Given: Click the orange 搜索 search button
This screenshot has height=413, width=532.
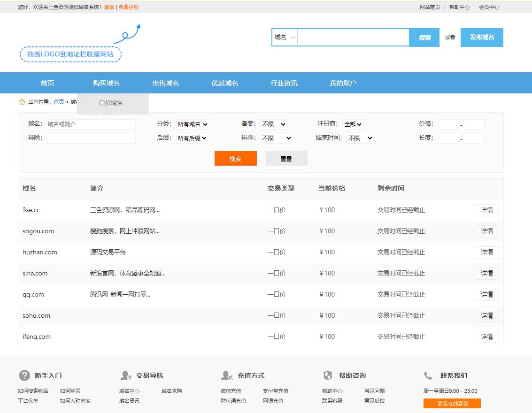Looking at the screenshot, I should 235,158.
